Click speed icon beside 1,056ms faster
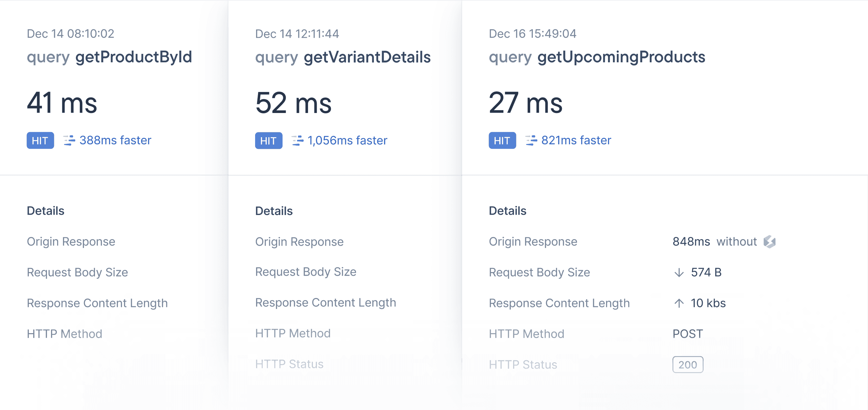This screenshot has height=410, width=868. tap(297, 140)
